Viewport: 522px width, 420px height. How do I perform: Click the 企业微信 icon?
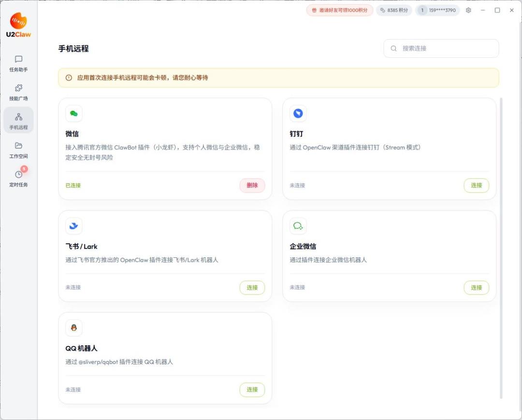pos(298,226)
